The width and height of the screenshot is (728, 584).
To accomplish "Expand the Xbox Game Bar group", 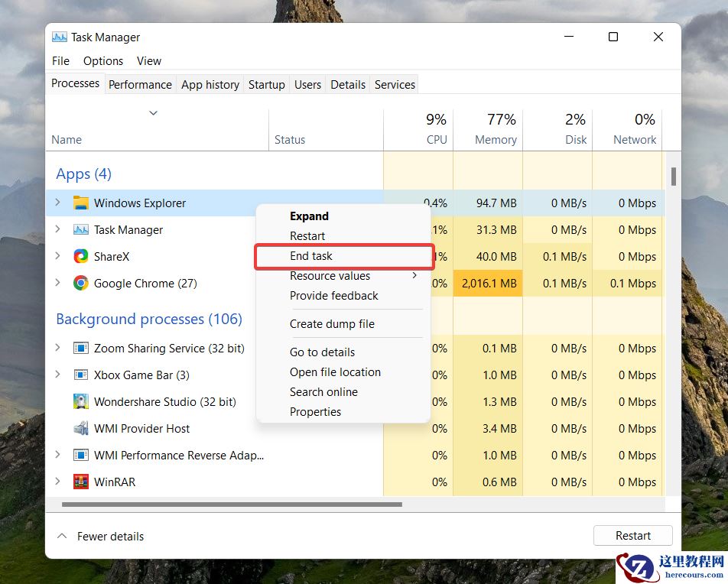I will (57, 374).
